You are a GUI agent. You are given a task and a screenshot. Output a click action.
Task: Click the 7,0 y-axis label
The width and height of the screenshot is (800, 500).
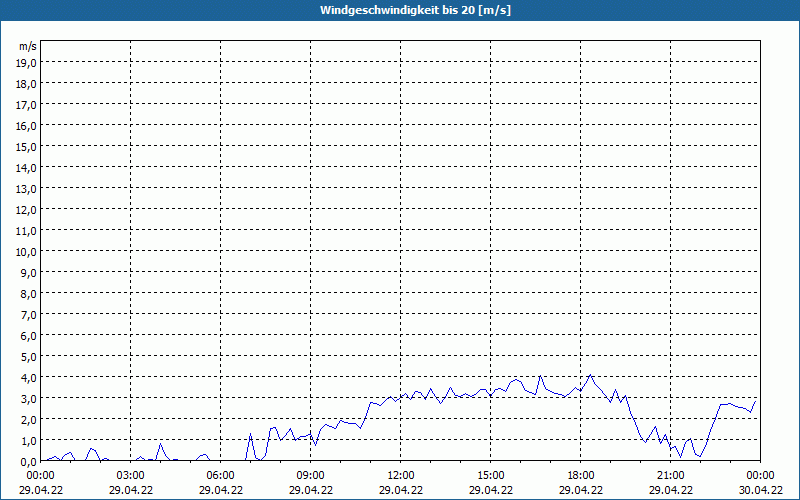pyautogui.click(x=30, y=315)
